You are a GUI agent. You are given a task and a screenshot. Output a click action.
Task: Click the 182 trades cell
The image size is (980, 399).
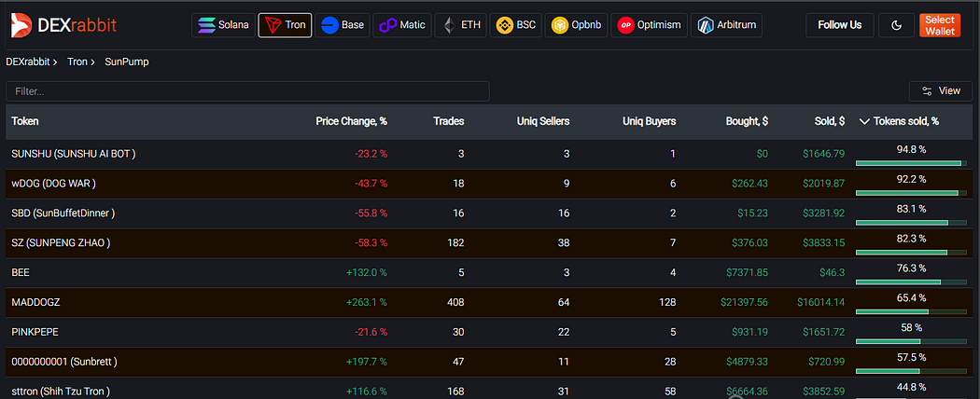click(456, 243)
